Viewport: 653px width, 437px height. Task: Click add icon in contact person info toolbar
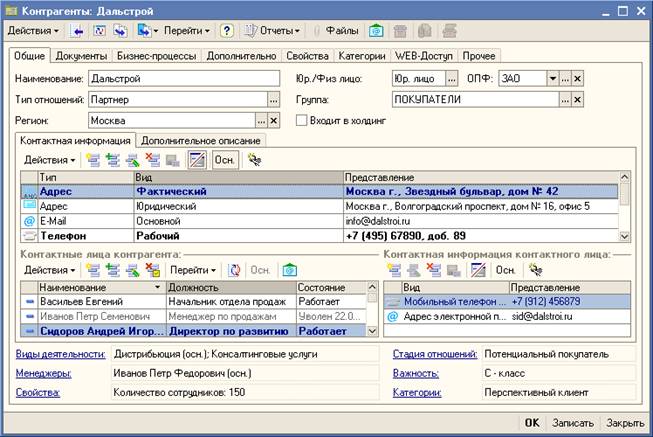click(394, 270)
